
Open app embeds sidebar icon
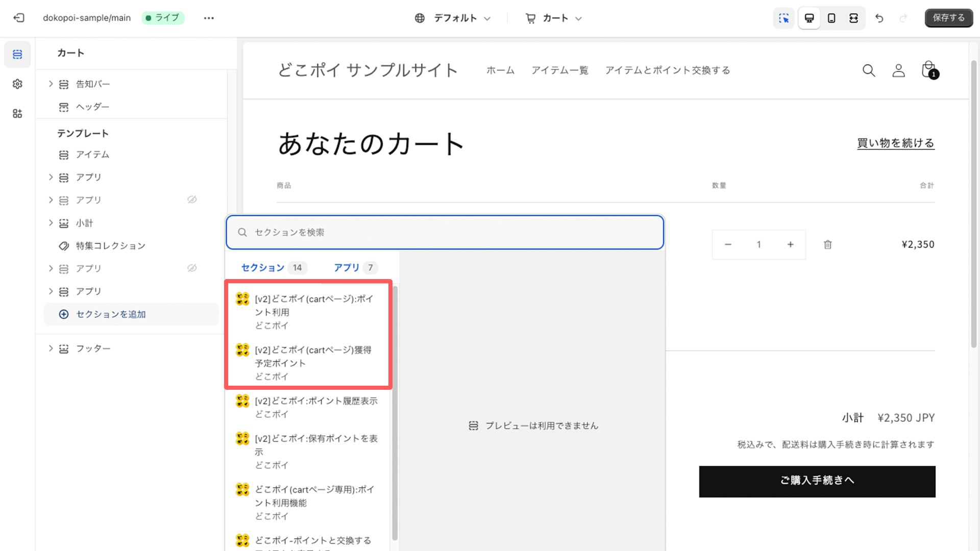[17, 113]
